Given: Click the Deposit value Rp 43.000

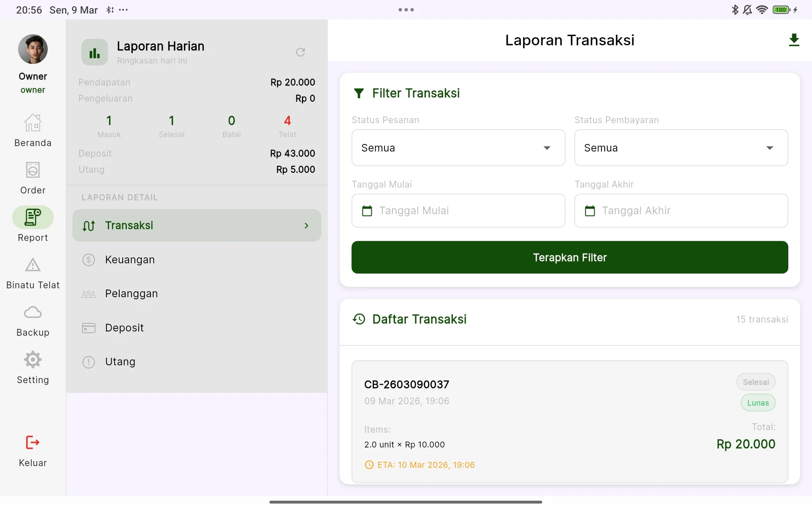Looking at the screenshot, I should click(x=293, y=153).
